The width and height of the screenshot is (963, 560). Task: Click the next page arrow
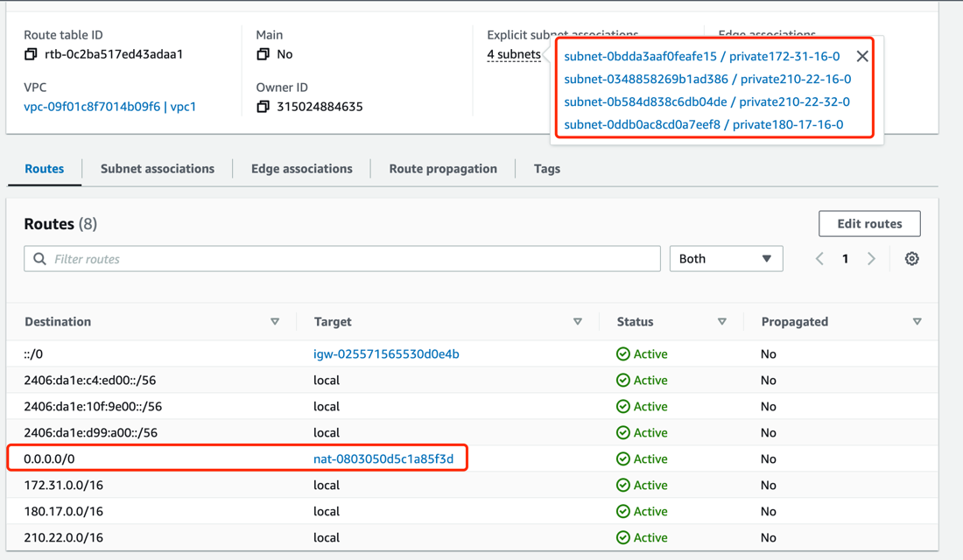pyautogui.click(x=871, y=258)
